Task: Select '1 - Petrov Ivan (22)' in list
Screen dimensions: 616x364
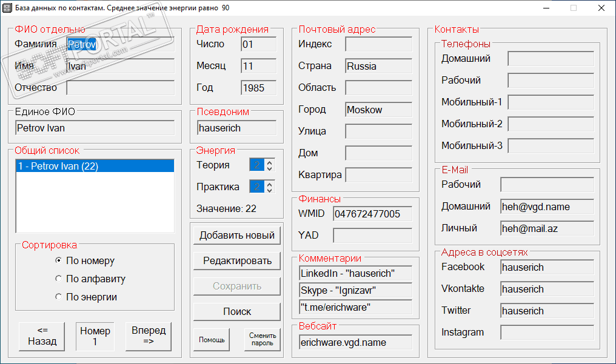Action: click(x=95, y=166)
